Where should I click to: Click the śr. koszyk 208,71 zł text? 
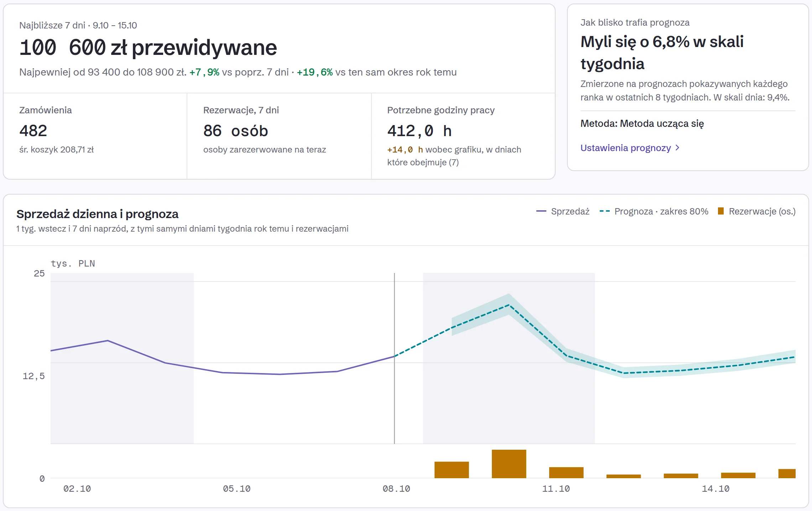56,150
